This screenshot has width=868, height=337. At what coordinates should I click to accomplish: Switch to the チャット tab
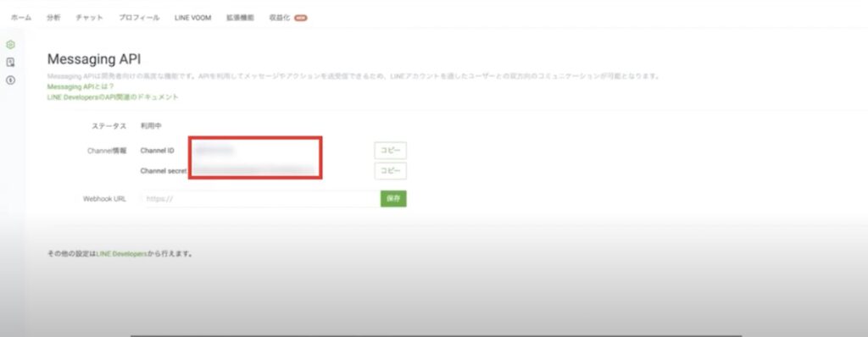(89, 18)
